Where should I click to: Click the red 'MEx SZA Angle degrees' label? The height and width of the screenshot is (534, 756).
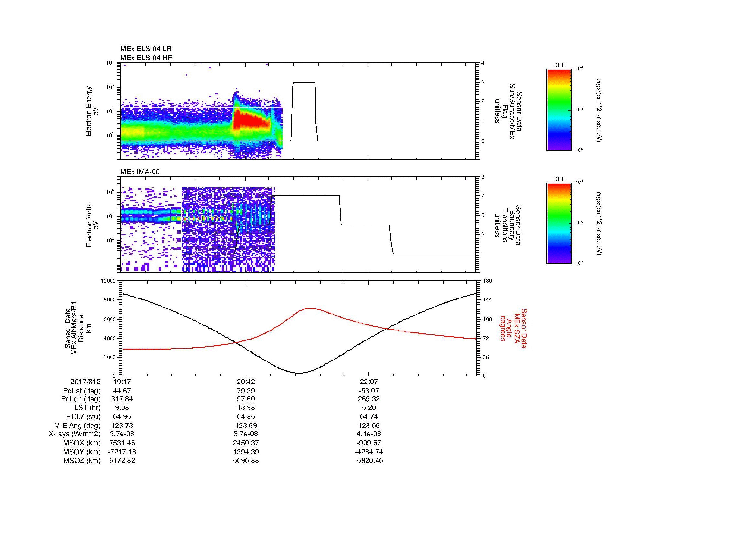[513, 328]
